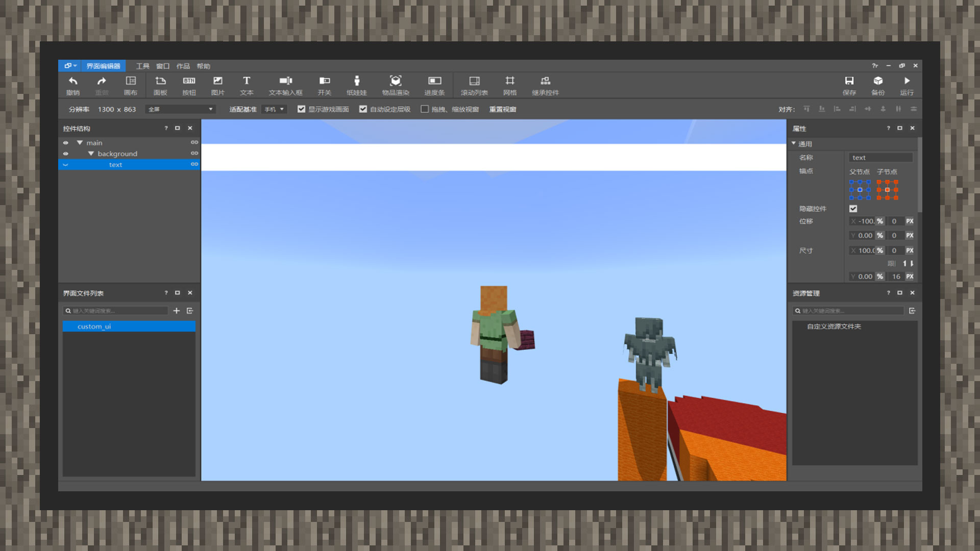Click the Undo (撤销) toolbar icon

pyautogui.click(x=73, y=85)
